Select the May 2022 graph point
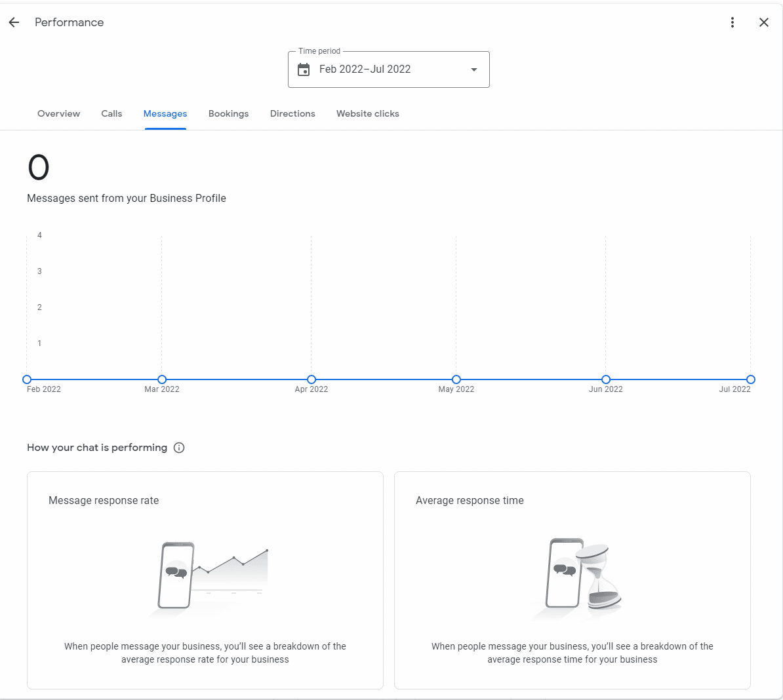 pos(456,379)
